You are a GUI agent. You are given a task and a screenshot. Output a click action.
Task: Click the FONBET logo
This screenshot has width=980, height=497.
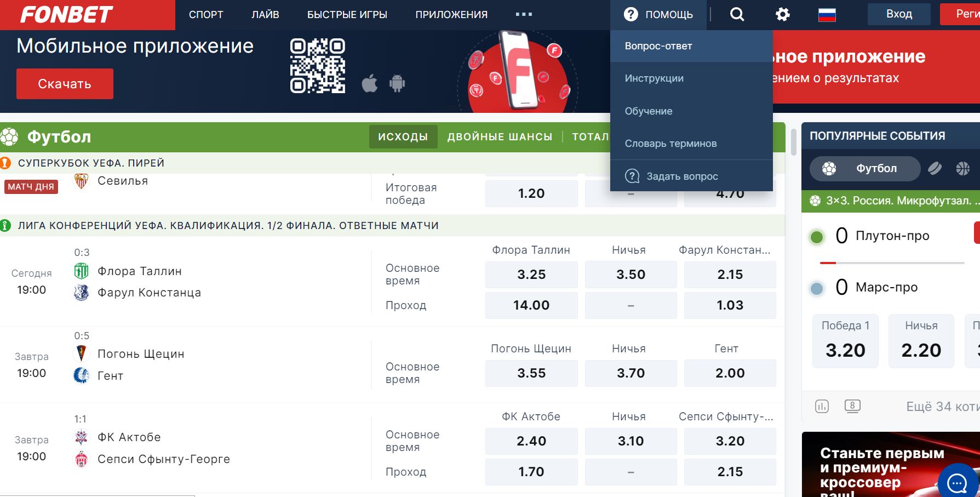pos(66,15)
